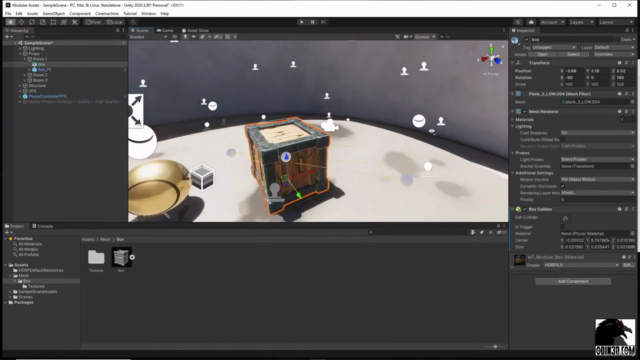Switch to the Asset Store tab

(x=195, y=30)
